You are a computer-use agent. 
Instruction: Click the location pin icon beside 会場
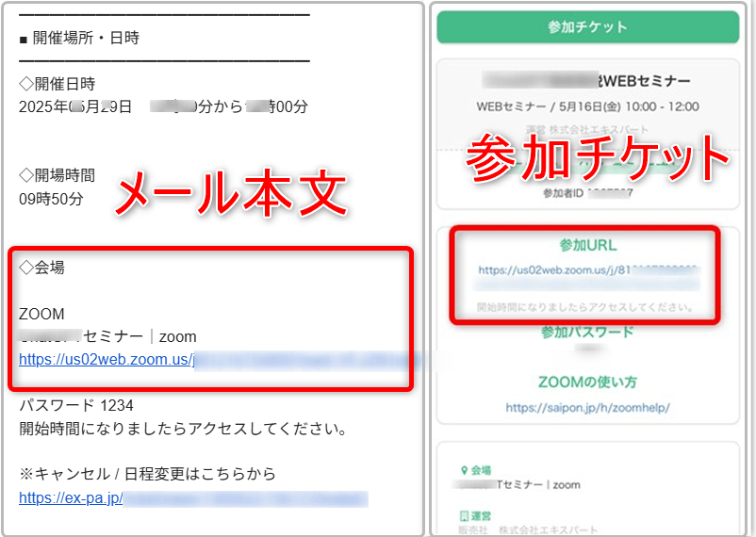464,469
